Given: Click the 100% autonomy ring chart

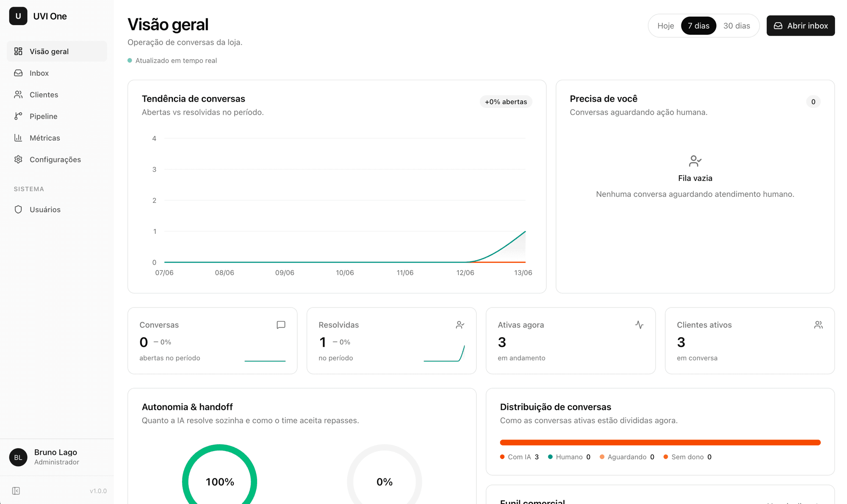Looking at the screenshot, I should [220, 474].
